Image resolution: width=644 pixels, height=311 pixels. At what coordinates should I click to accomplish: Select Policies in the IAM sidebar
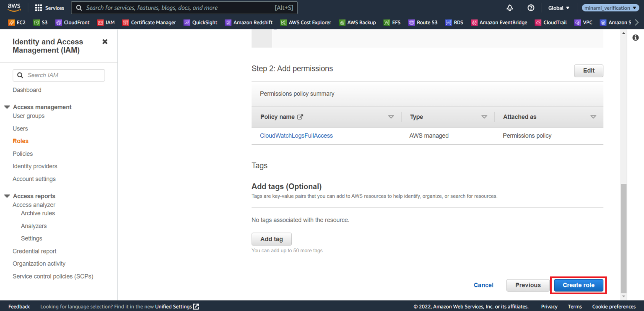(x=23, y=154)
